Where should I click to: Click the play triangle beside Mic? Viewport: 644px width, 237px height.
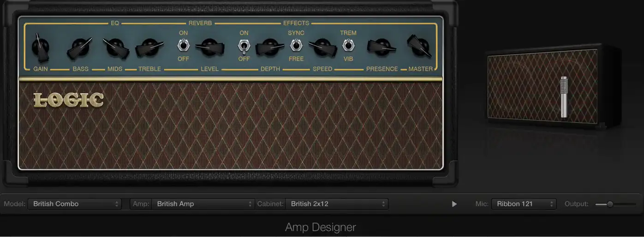454,204
